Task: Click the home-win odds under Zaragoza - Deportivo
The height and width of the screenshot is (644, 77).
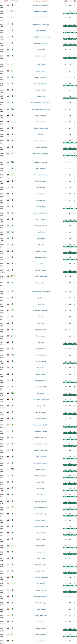Action: pos(65,143)
